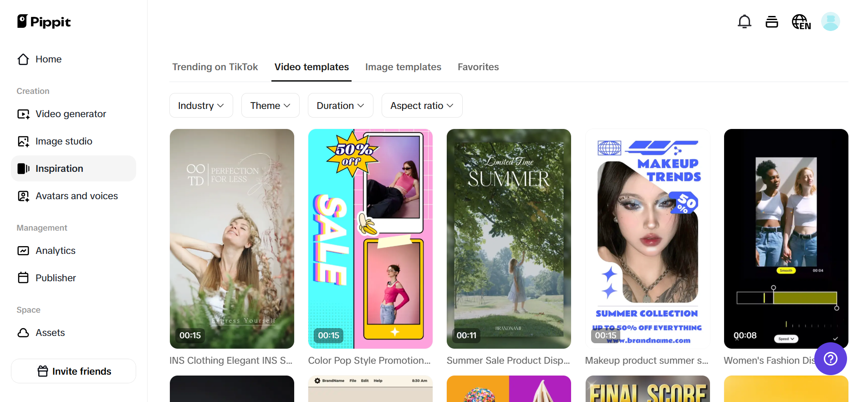Open Image studio from the sidebar
Viewport: 868px width, 402px height.
[73, 141]
